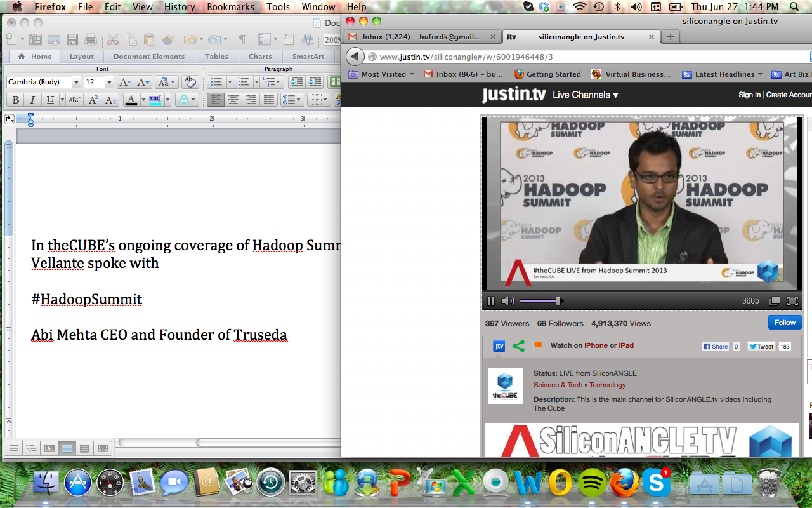Open the bulleted list style dropdown arrow
This screenshot has width=812, height=508.
[x=228, y=82]
